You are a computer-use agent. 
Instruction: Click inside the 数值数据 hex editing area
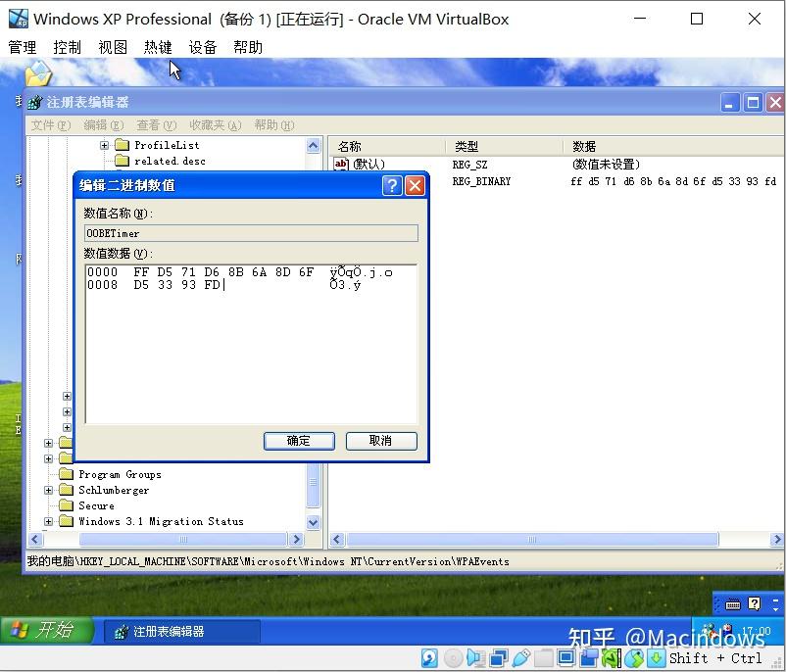(251, 344)
